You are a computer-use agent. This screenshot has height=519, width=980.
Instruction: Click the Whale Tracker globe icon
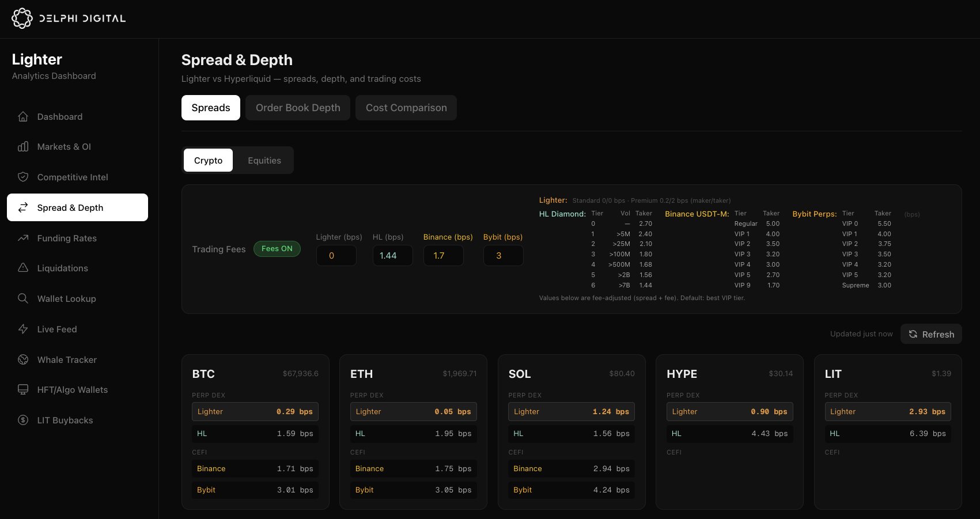coord(23,360)
